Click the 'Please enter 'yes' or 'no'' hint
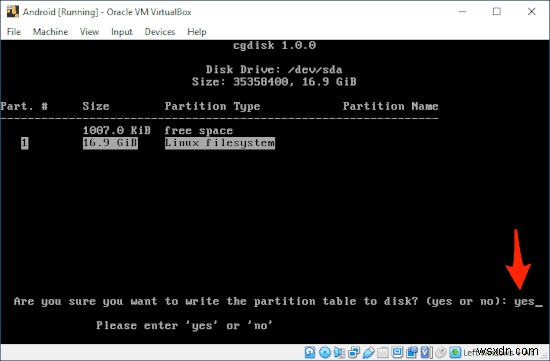 pyautogui.click(x=185, y=326)
